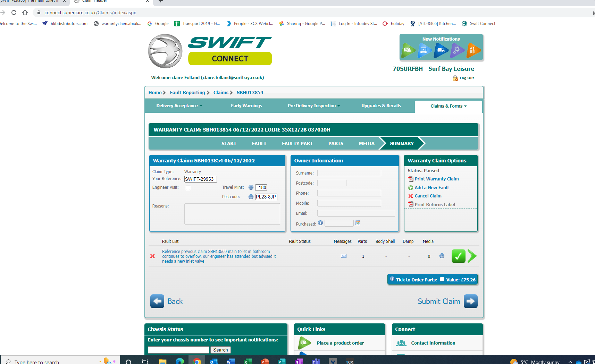Tick the Order Parts checkbox
This screenshot has height=364, width=595.
(x=442, y=279)
